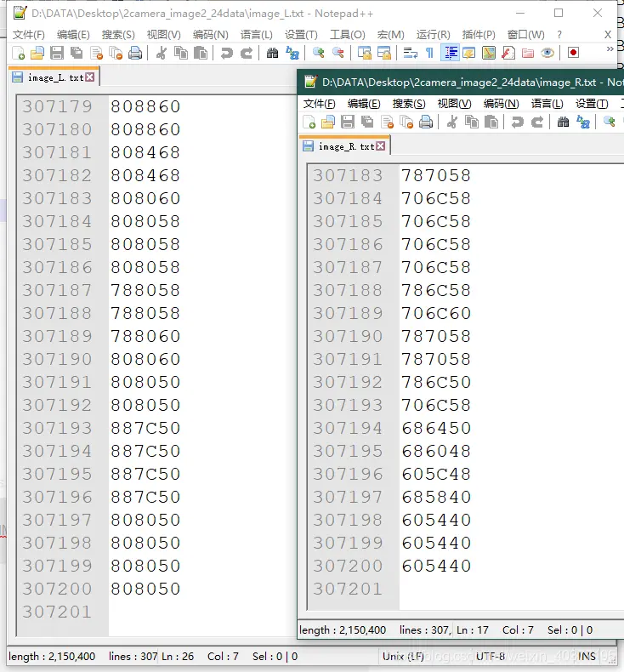
Task: Open 文件(F) menu in image_L window
Action: [x=28, y=34]
